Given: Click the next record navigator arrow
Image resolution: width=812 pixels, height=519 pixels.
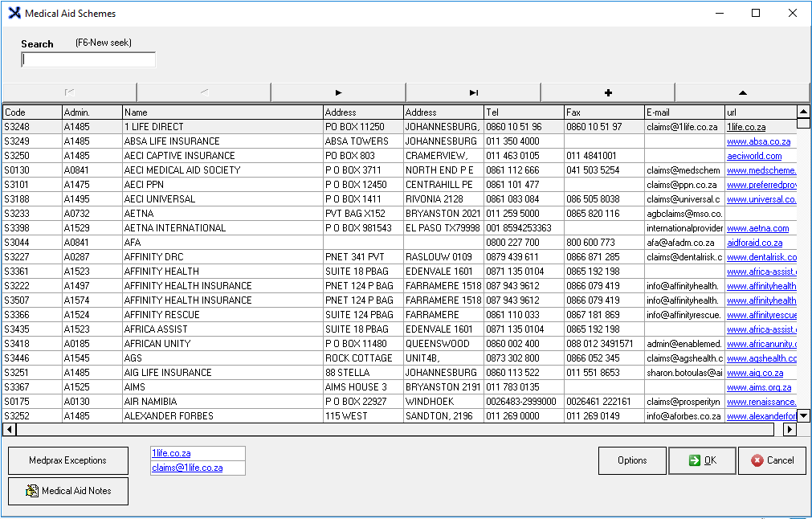Looking at the screenshot, I should [x=338, y=92].
